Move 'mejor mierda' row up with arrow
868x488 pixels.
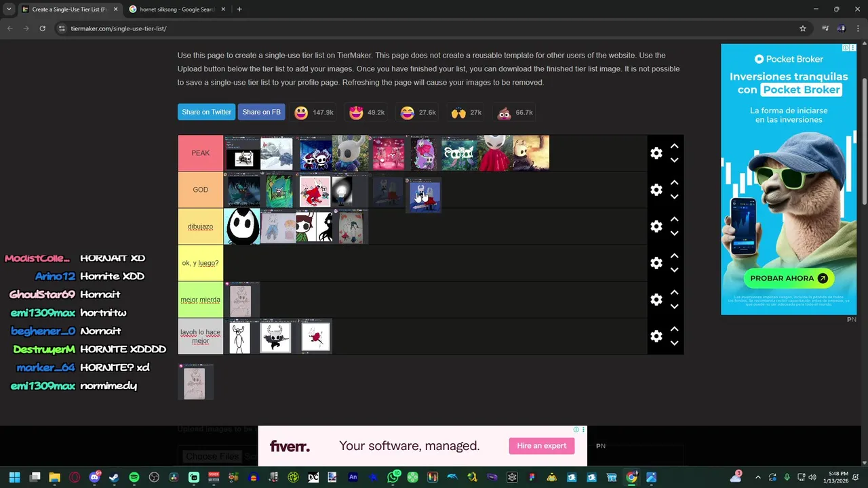pos(674,293)
